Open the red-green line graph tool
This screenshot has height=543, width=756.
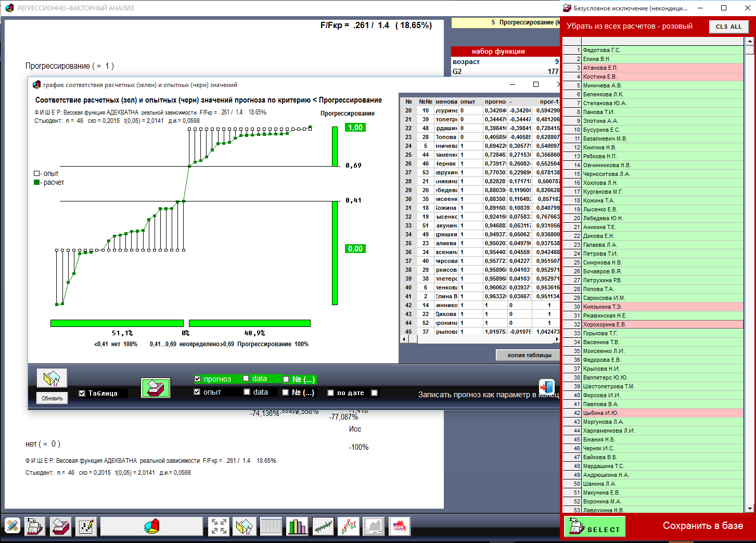(349, 526)
